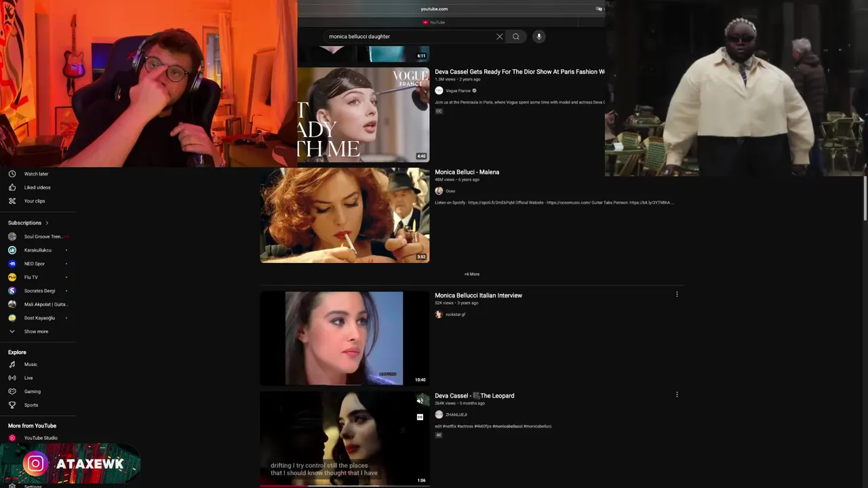868x488 pixels.
Task: Click the CC badge under Vogue video
Action: [x=439, y=111]
